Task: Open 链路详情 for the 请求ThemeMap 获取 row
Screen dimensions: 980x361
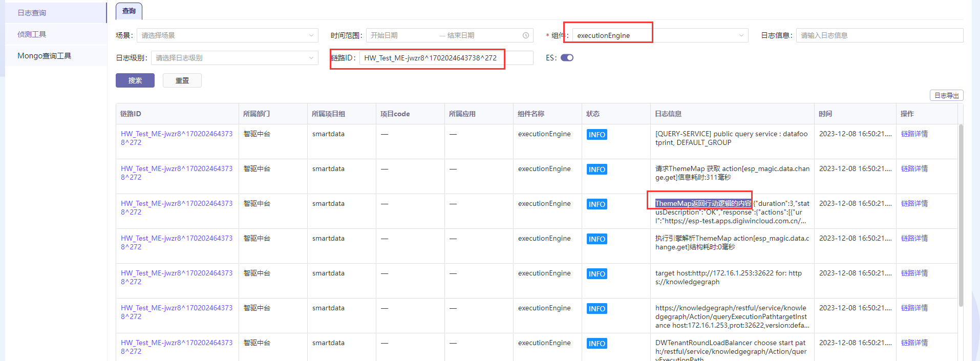Action: click(914, 168)
